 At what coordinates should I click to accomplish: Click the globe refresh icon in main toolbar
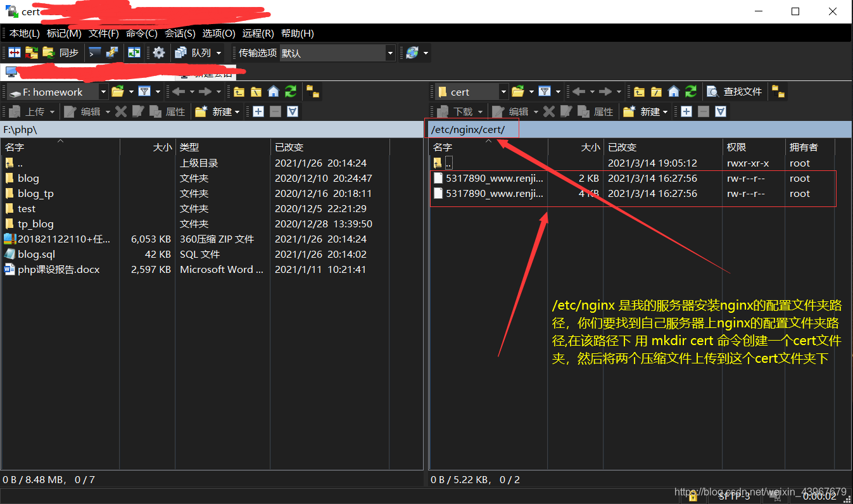412,53
